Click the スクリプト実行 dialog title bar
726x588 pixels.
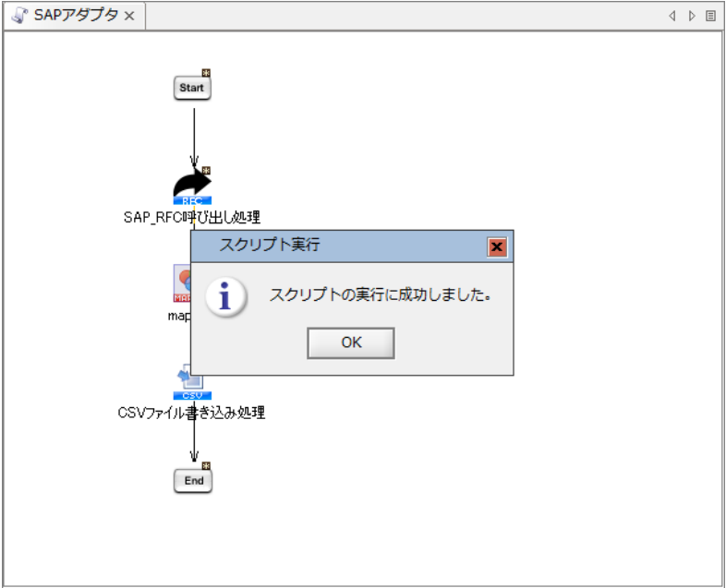351,246
